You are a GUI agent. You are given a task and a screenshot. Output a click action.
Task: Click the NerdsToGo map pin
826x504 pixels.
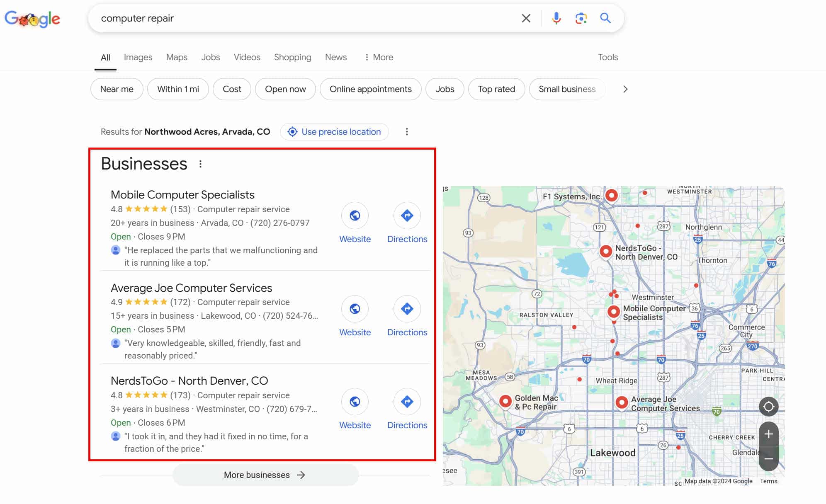(606, 251)
